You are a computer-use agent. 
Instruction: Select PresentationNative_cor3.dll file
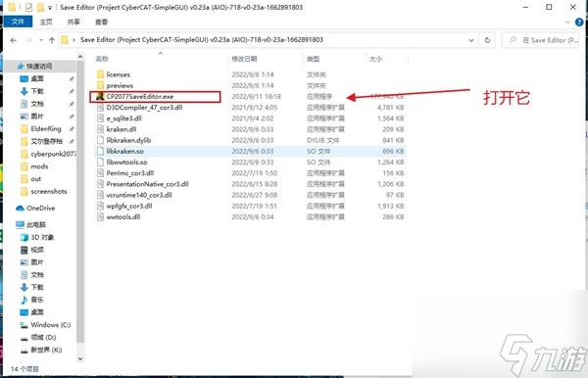[147, 184]
